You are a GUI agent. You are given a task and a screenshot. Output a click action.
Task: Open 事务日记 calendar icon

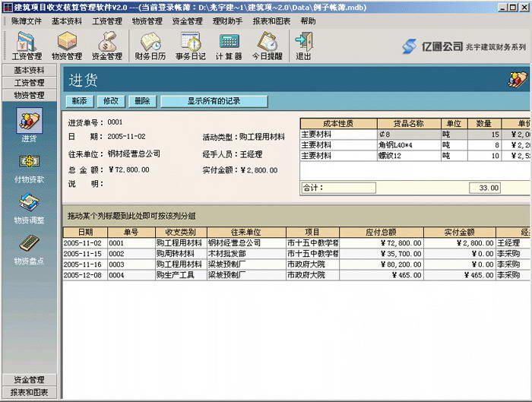point(190,46)
